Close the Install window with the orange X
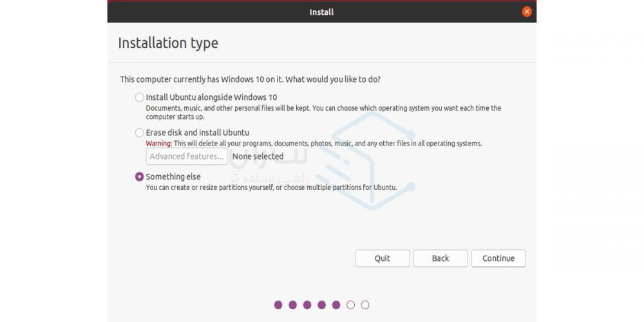This screenshot has width=644, height=322. coord(527,12)
